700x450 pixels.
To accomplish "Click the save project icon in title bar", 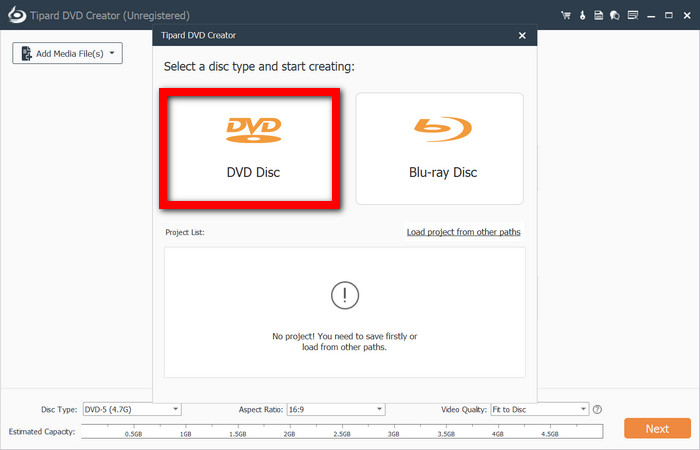I will tap(598, 15).
